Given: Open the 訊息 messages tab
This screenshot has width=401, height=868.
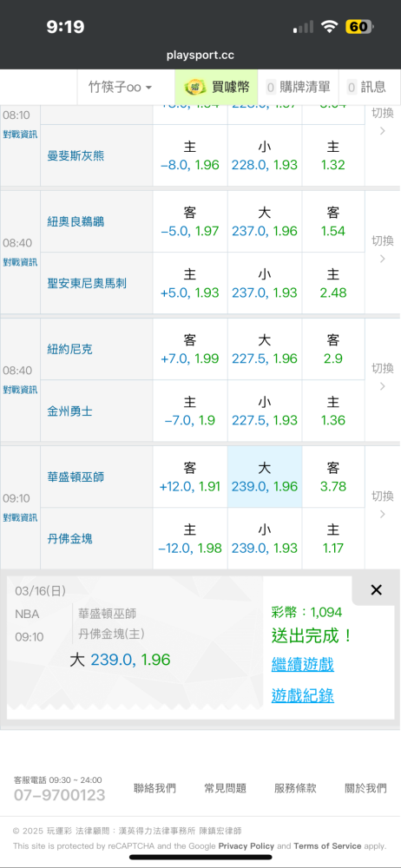Looking at the screenshot, I should pyautogui.click(x=366, y=87).
